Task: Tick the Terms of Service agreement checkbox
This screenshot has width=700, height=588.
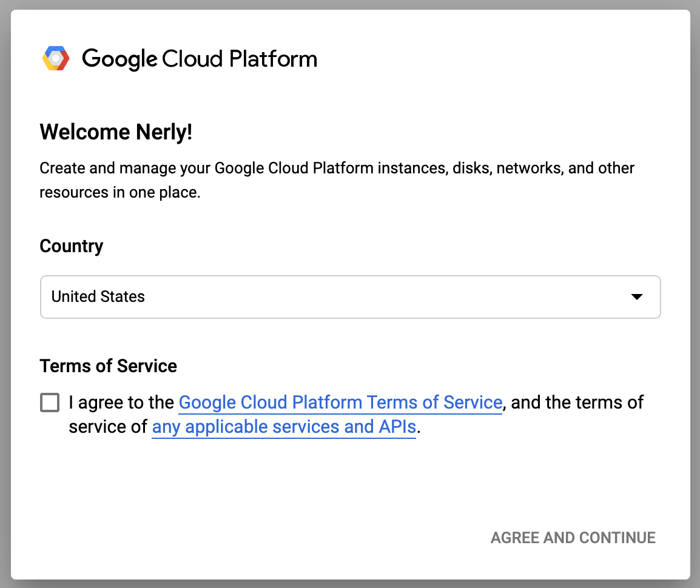Action: 50,403
